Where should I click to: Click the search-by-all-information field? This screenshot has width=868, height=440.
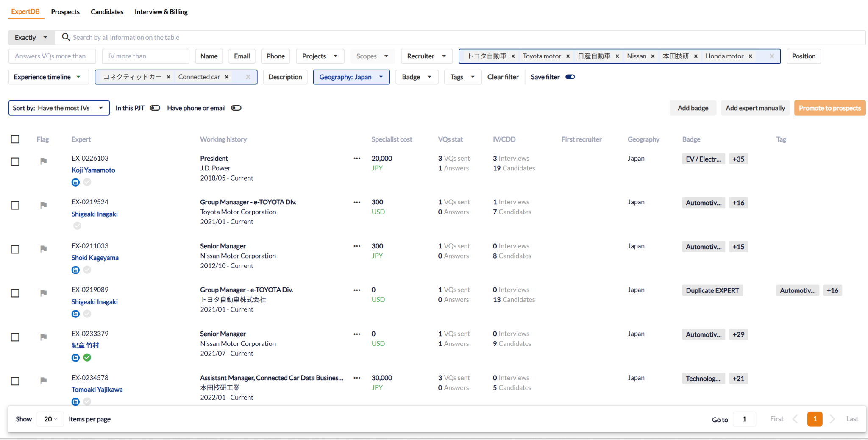460,37
